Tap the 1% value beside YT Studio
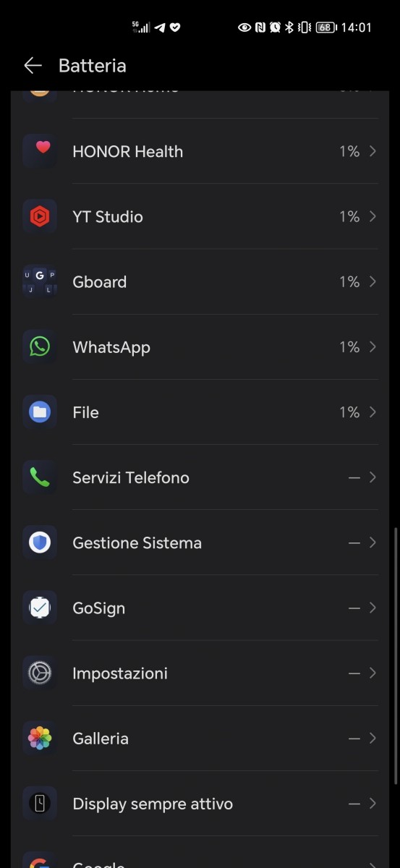400x868 pixels. click(349, 216)
